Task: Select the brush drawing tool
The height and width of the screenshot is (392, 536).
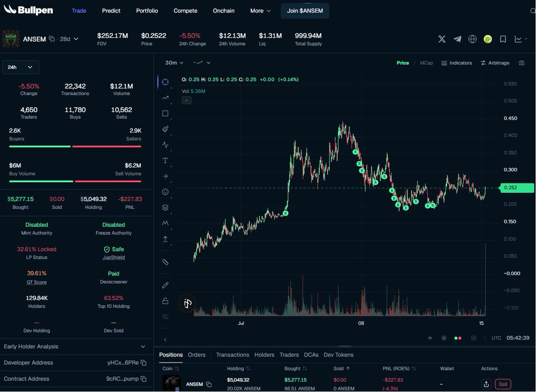Action: (x=165, y=129)
